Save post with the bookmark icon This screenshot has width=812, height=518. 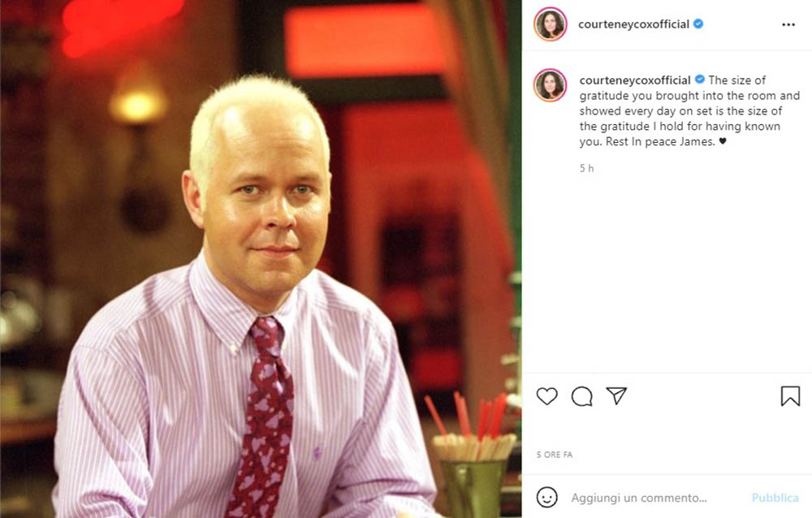(x=790, y=396)
